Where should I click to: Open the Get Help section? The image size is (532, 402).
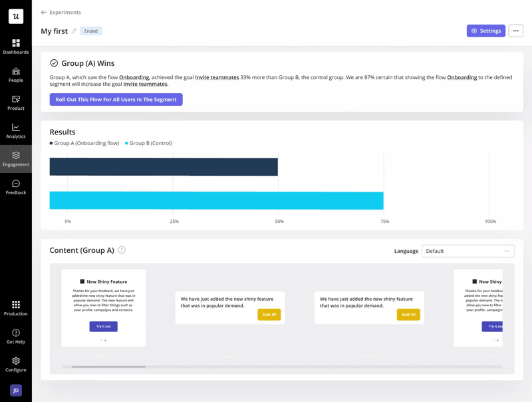(15, 337)
